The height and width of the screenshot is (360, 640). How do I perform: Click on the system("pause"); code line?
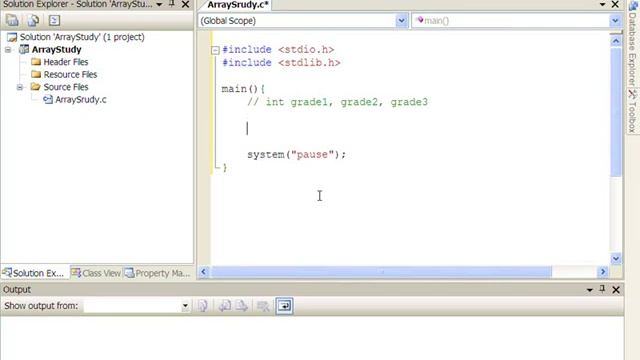coord(296,155)
